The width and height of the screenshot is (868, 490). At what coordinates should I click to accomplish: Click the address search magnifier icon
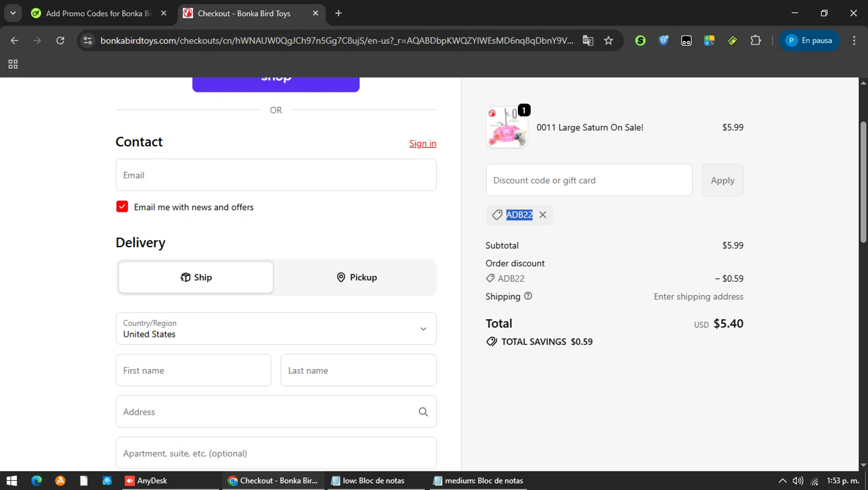pyautogui.click(x=424, y=412)
